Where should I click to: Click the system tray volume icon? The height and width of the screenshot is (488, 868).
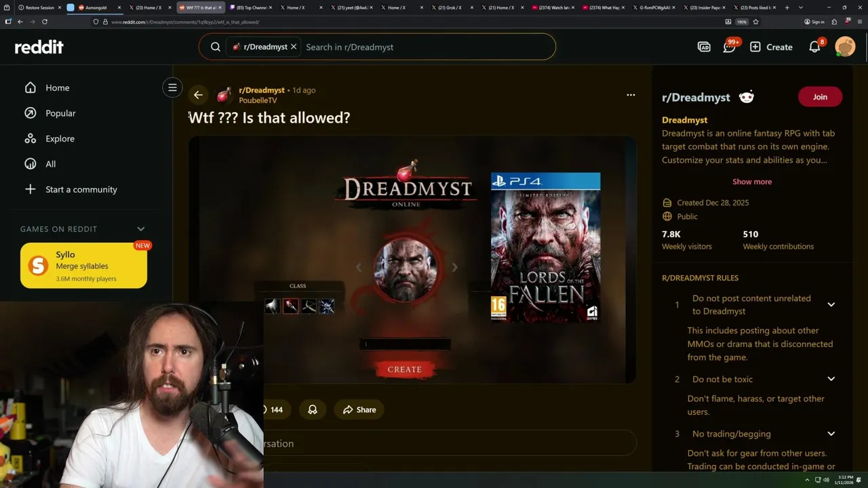click(826, 480)
